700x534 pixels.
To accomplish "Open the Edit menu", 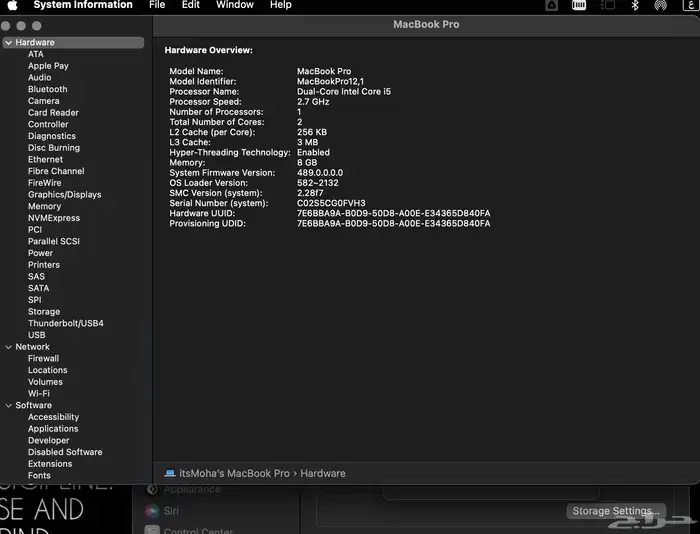I will 191,5.
